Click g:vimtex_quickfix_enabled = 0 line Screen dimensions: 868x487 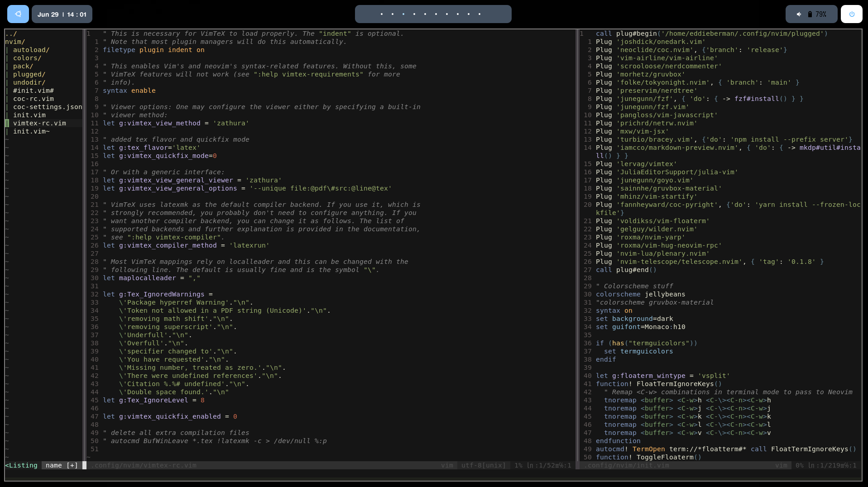(170, 416)
